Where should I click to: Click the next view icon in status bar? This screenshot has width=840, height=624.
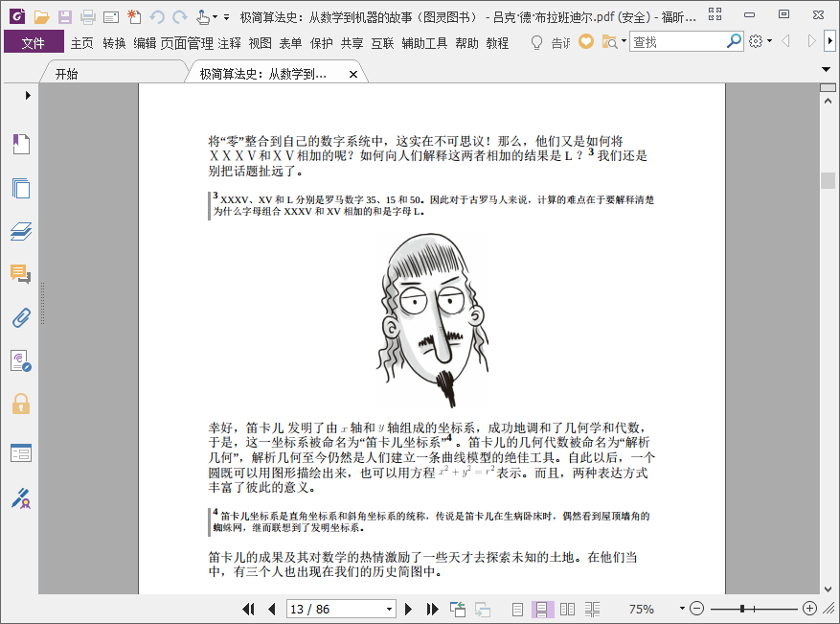482,609
